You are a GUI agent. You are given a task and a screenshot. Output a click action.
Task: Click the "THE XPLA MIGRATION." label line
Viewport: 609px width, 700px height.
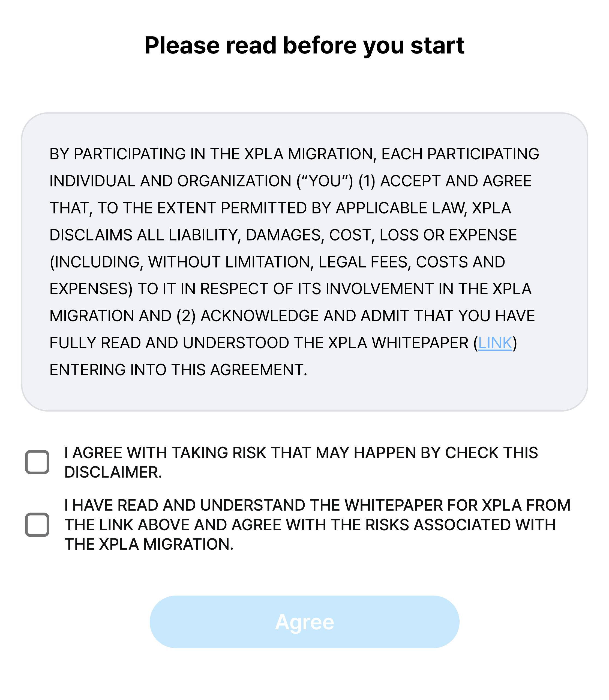[149, 544]
